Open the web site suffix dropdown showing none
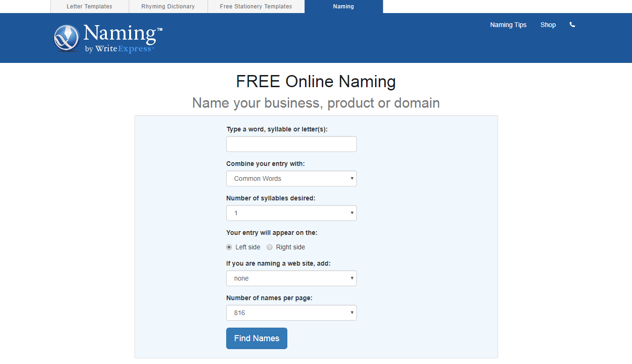This screenshot has width=632, height=364. point(291,278)
